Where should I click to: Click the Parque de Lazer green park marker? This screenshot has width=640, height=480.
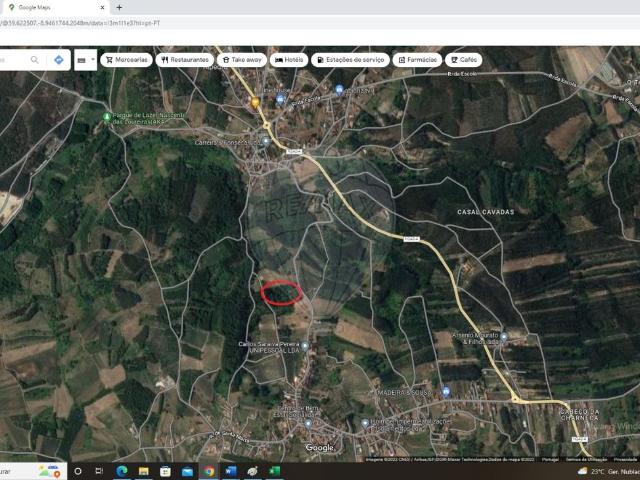(107, 117)
